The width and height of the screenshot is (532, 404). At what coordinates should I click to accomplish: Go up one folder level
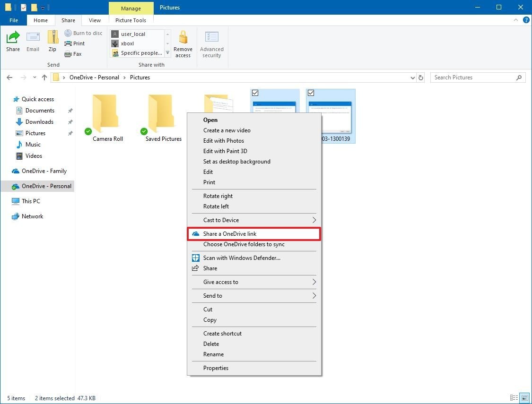[44, 77]
